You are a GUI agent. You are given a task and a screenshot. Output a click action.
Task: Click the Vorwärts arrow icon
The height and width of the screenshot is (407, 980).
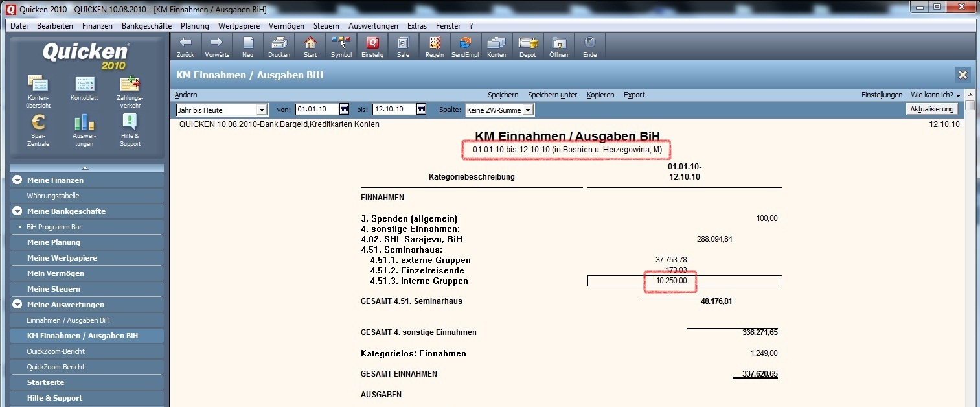coord(217,47)
